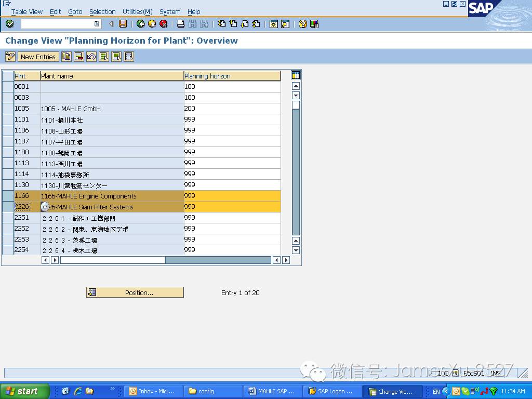Cancel with the red X icon
The height and width of the screenshot is (399, 532).
pyautogui.click(x=164, y=24)
